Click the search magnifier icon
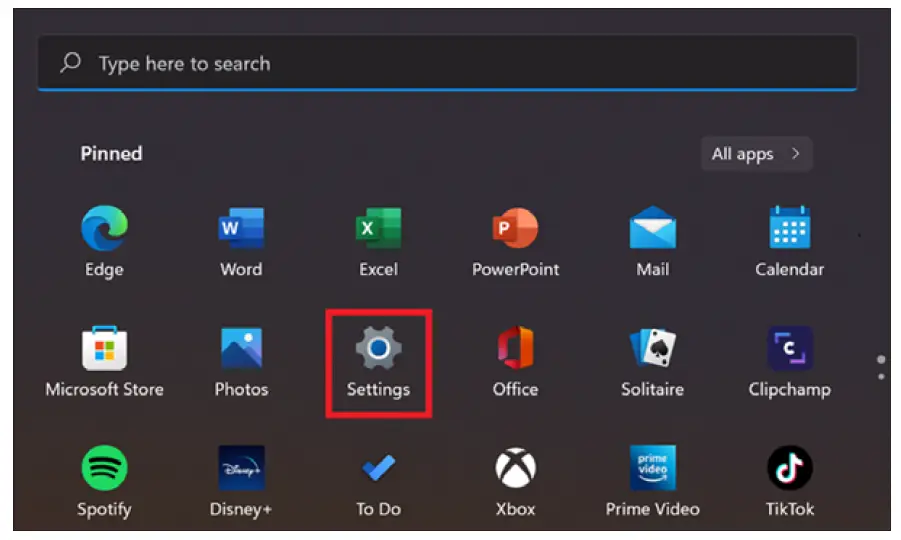The image size is (901, 540). [x=71, y=63]
